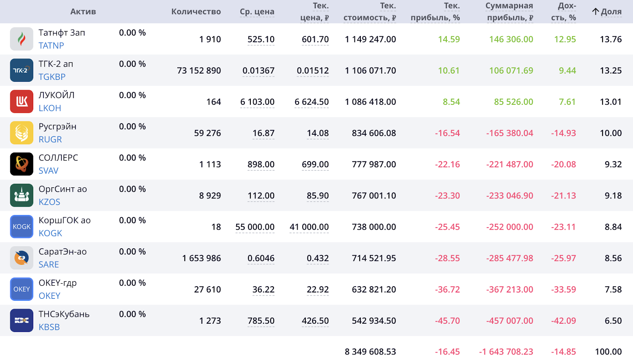Select current price 0.432 for SARE
The width and height of the screenshot is (633, 364).
(318, 258)
